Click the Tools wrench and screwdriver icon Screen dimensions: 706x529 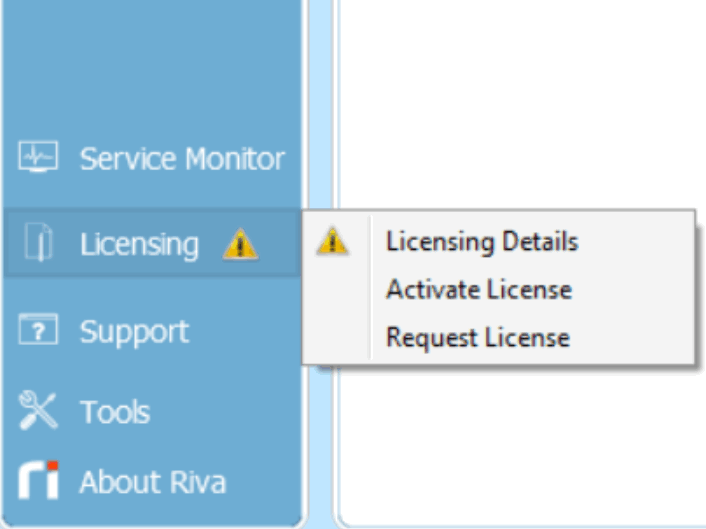(38, 410)
